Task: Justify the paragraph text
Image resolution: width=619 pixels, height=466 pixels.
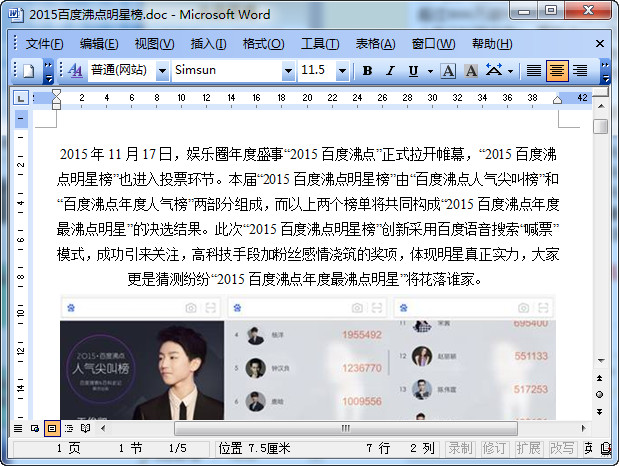Action: (534, 71)
